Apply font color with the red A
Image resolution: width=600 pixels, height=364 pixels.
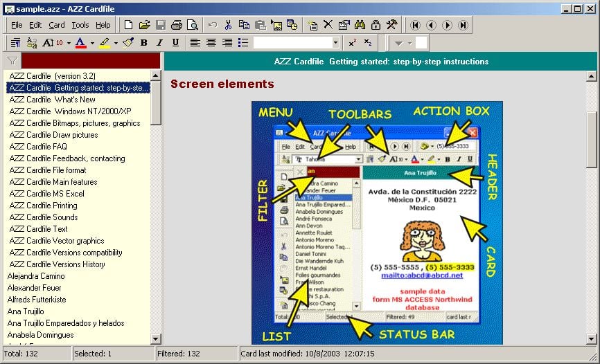(x=80, y=42)
